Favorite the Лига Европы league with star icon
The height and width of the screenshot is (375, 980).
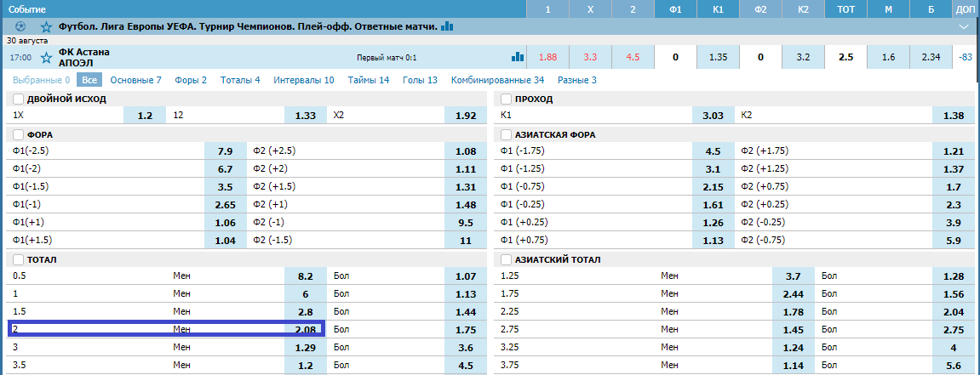point(46,27)
